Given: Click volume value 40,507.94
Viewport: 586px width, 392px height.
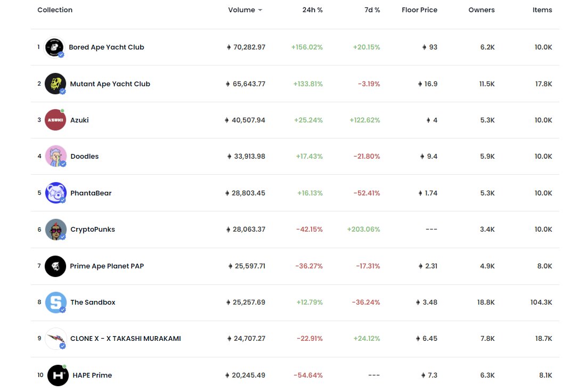Looking at the screenshot, I should coord(248,120).
